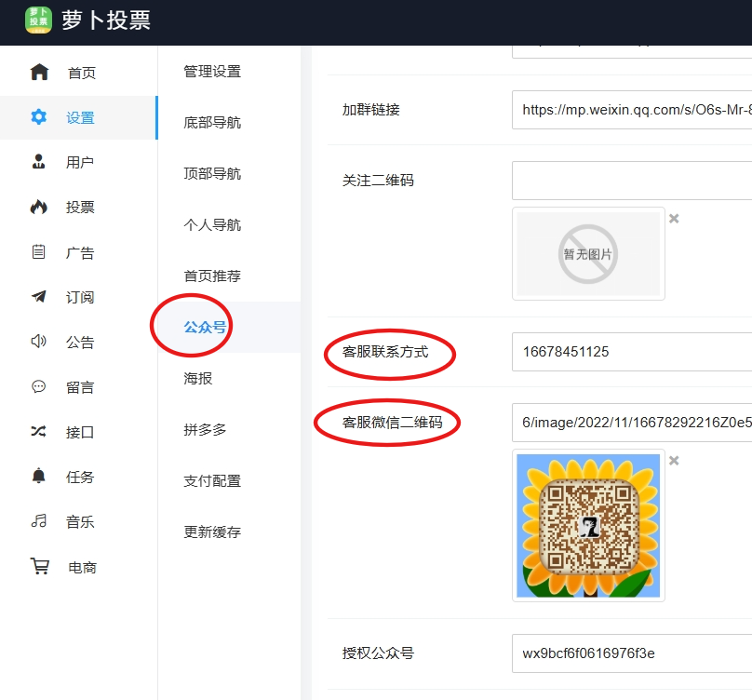752x700 pixels.
Task: Click the empty 关注二维码 input field
Action: coord(632,181)
